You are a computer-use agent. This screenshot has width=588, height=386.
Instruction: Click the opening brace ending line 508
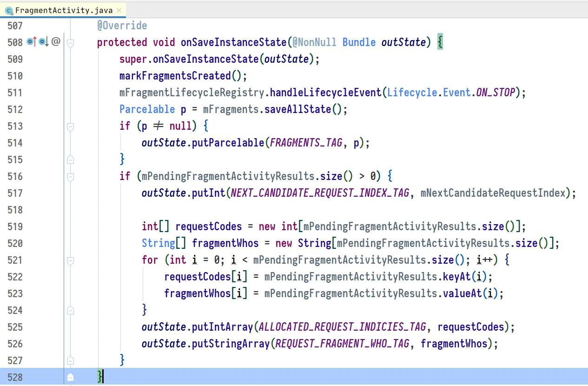tap(440, 42)
